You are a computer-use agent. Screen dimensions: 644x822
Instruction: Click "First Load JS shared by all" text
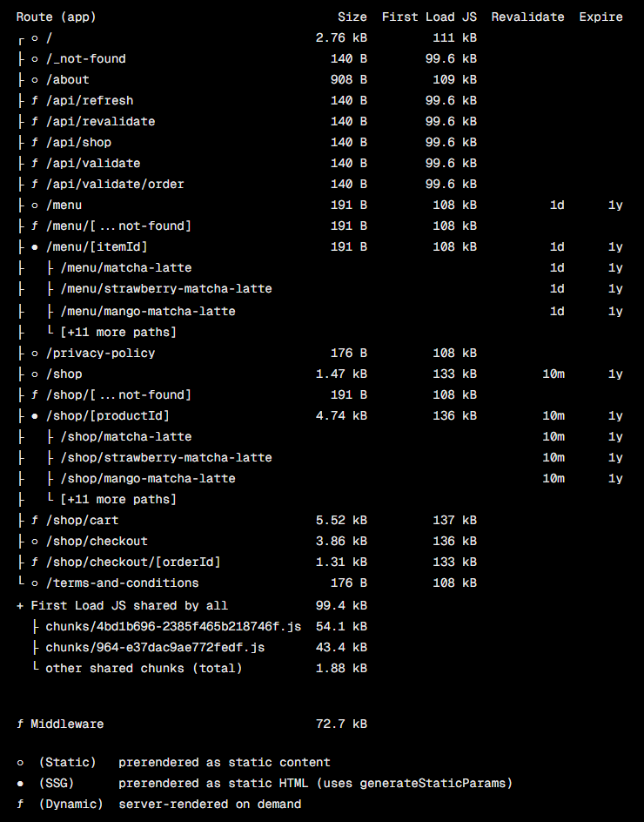[130, 606]
